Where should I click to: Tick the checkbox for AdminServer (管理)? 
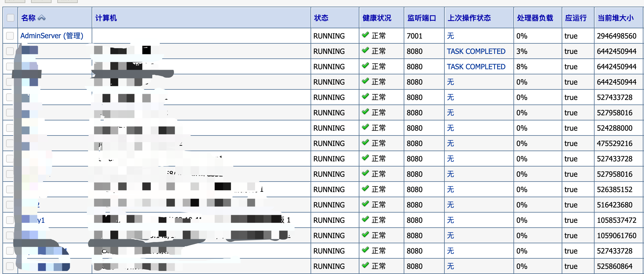pyautogui.click(x=10, y=36)
